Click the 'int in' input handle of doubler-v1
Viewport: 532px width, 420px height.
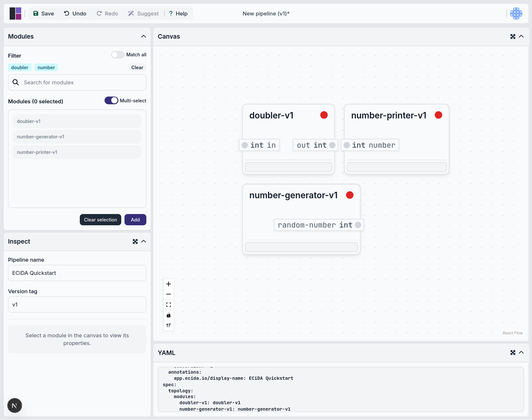coord(245,145)
